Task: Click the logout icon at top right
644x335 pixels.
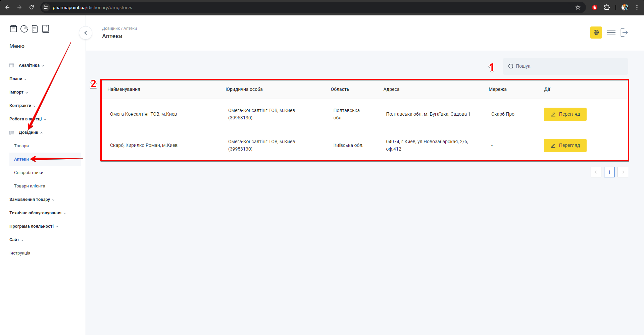Action: tap(624, 33)
